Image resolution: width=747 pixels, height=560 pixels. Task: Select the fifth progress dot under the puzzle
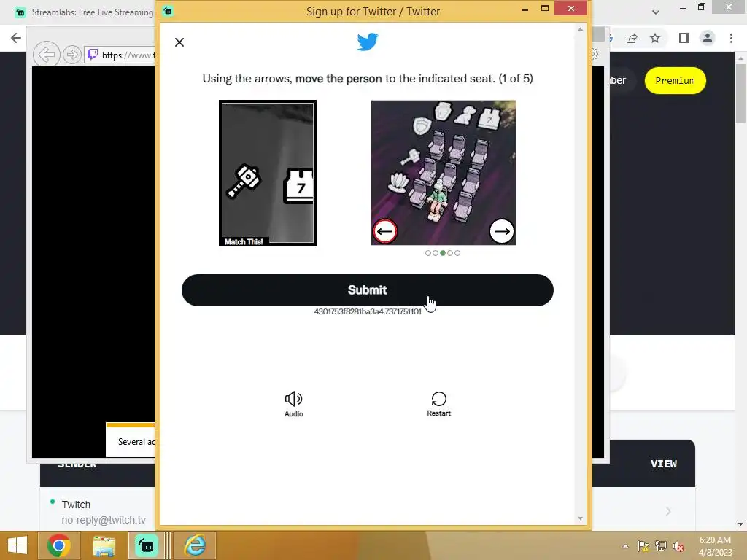[457, 253]
